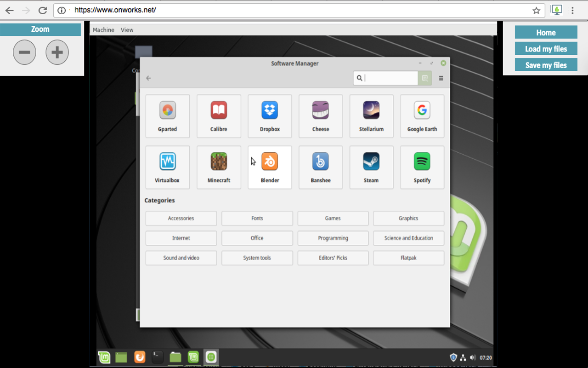
Task: Bookmark this page with the star
Action: 536,10
